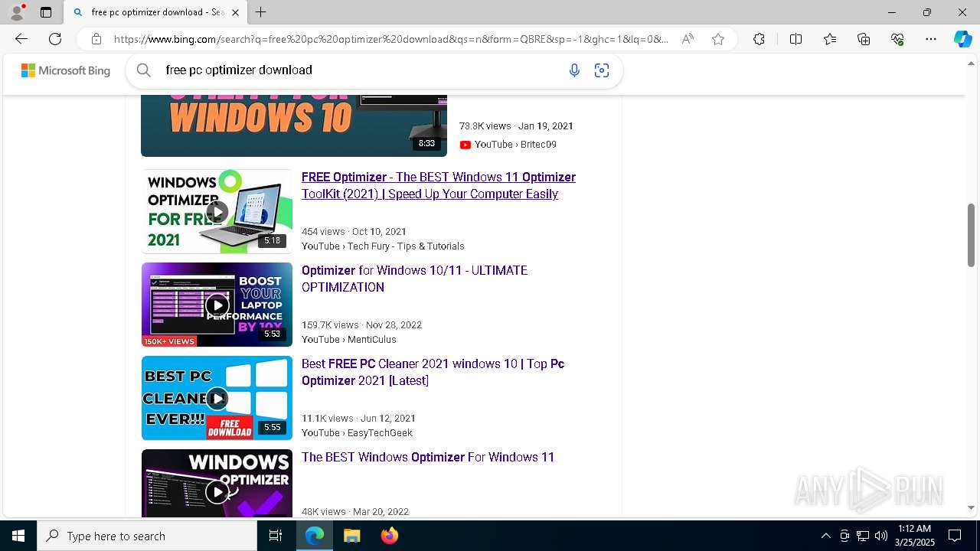The height and width of the screenshot is (551, 980).
Task: Activate Read aloud icon in address bar
Action: (688, 39)
